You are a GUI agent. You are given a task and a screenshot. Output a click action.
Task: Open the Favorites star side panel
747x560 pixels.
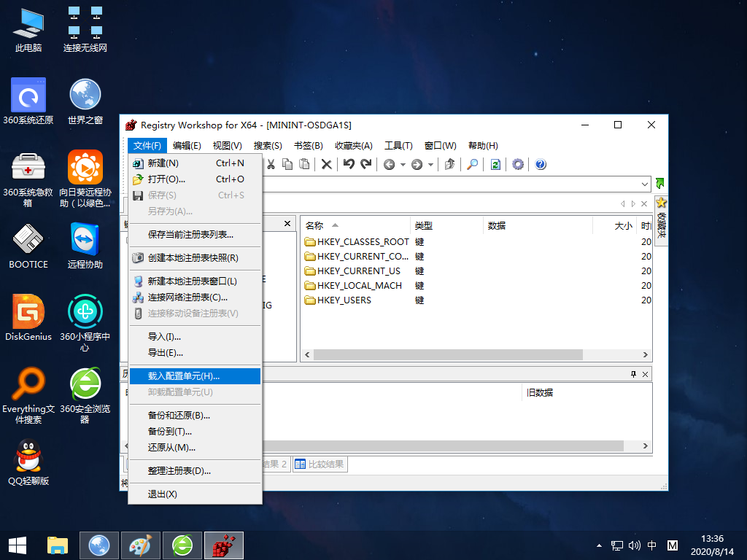pos(661,220)
